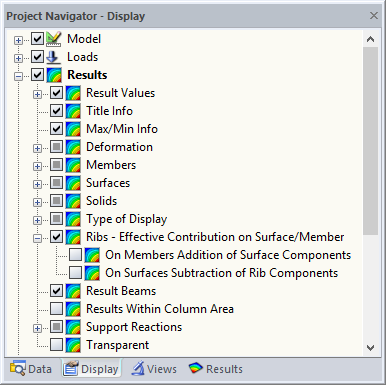Open the Views tab
Viewport: 386px width, 385px height.
point(154,369)
